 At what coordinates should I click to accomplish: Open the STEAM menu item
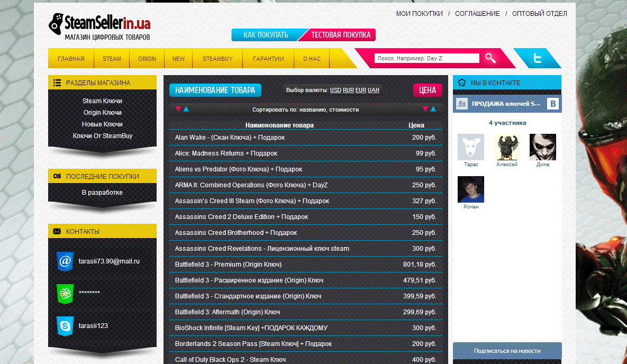(x=112, y=59)
